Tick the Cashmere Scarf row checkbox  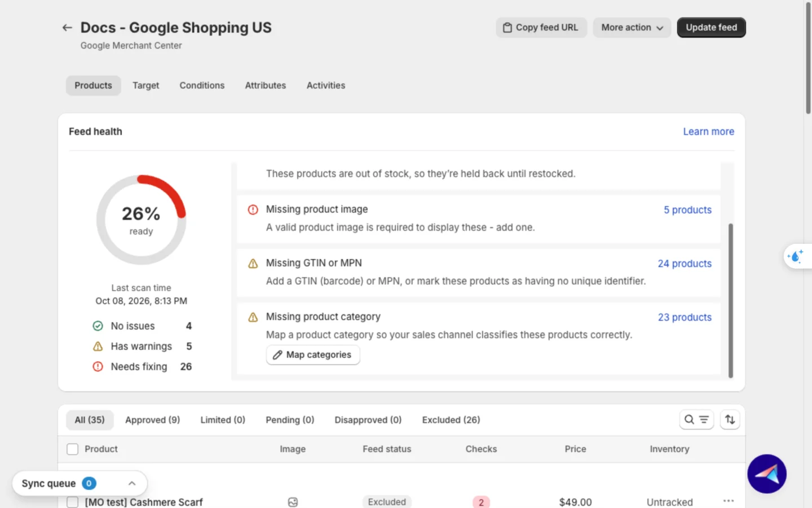click(72, 502)
